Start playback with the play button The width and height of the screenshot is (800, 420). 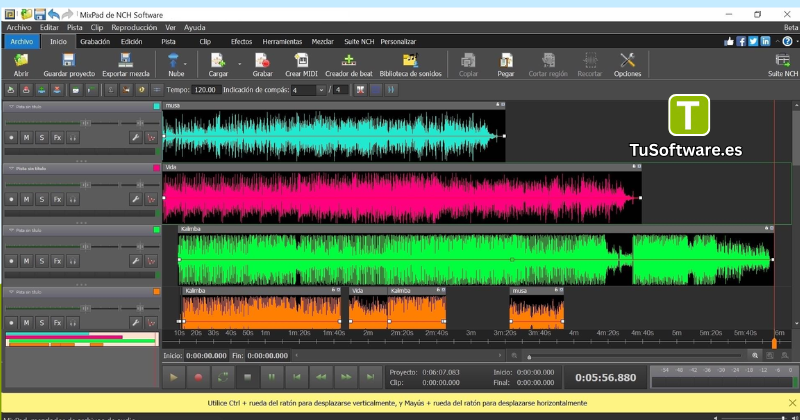click(173, 377)
